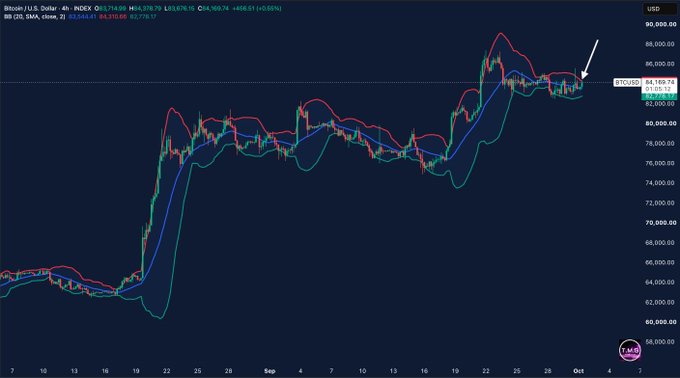The image size is (680, 378).
Task: Click the 58,000.00 price axis label
Action: [660, 342]
